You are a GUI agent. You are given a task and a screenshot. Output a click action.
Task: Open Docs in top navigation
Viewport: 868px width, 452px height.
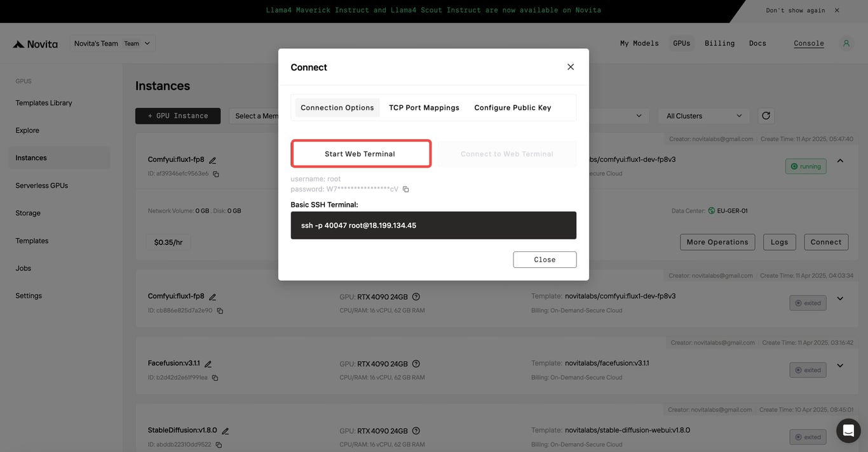click(x=757, y=43)
